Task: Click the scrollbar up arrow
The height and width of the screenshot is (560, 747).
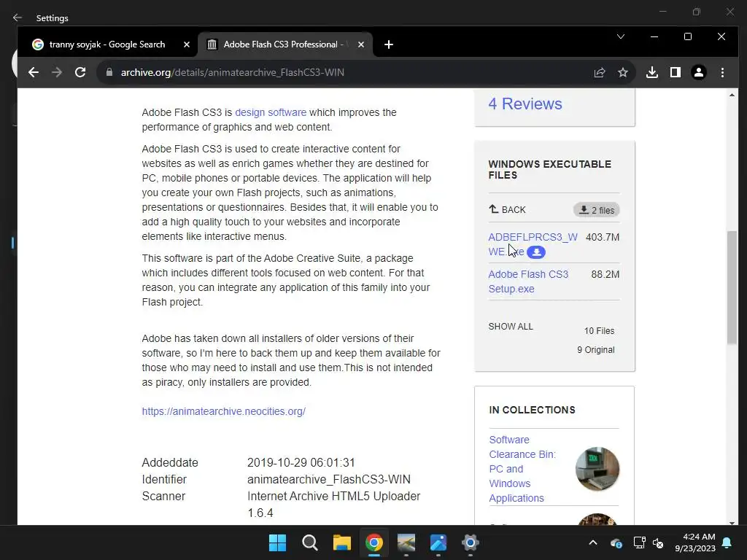Action: point(732,96)
